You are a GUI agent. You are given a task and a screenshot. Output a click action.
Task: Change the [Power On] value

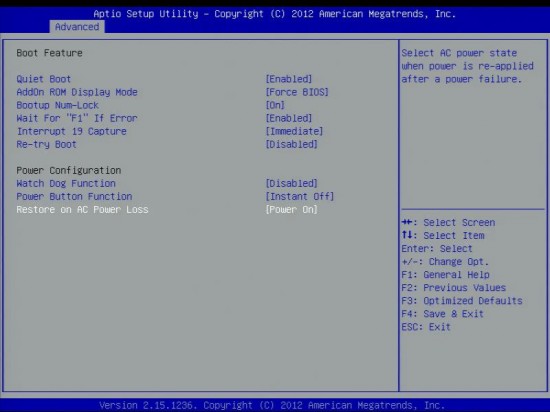[291, 209]
